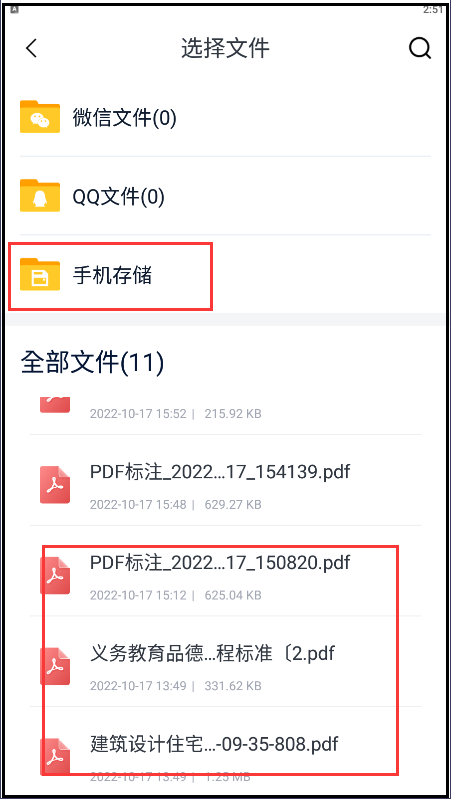Tap the 选择文件 page title
Viewport: 451px width, 799px height.
click(x=225, y=48)
